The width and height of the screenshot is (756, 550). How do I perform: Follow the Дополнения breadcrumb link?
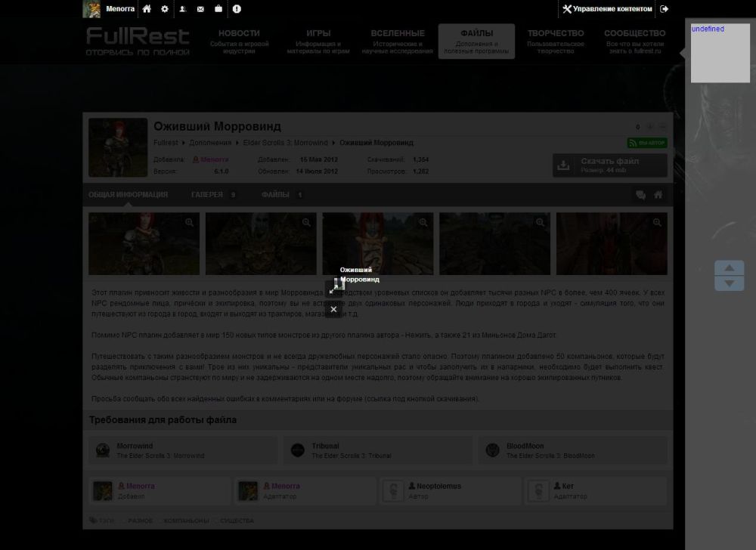click(210, 143)
